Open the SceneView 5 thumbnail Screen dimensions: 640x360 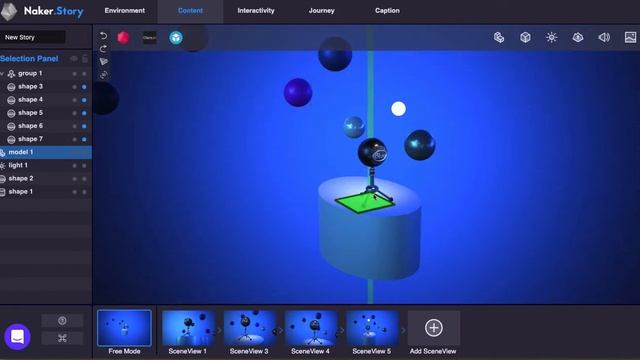click(x=372, y=328)
